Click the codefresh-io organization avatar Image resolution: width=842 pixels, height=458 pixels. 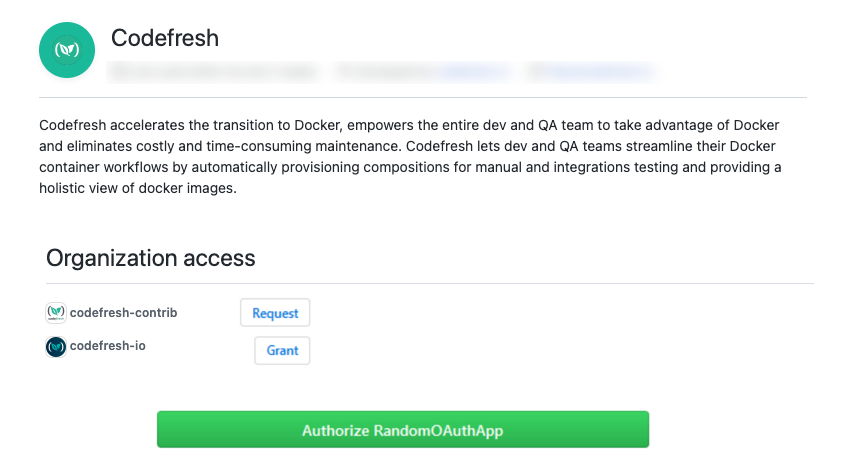tap(56, 347)
